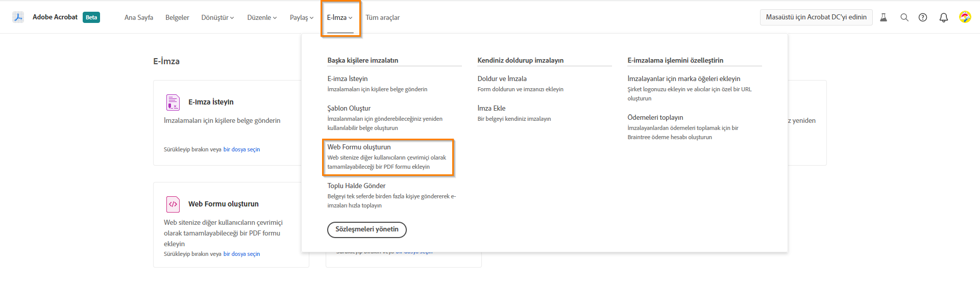
Task: Open the notifications bell icon
Action: pos(944,17)
